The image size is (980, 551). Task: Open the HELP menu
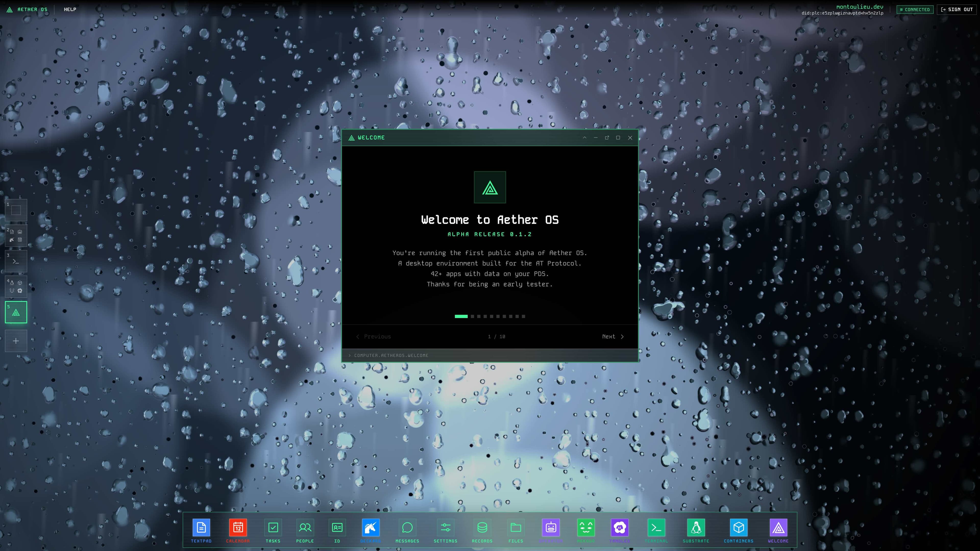pyautogui.click(x=70, y=9)
